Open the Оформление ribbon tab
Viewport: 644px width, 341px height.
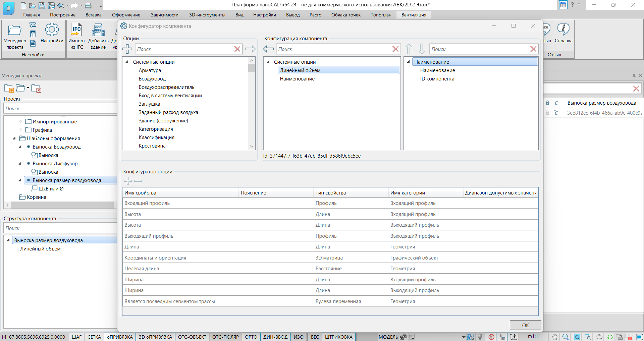(126, 15)
